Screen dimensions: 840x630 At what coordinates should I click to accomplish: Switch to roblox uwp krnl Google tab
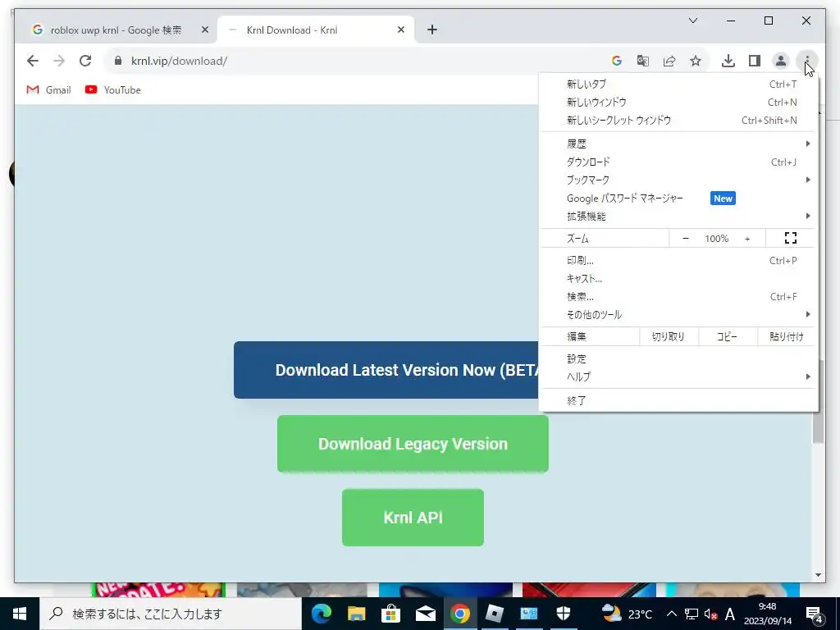[x=115, y=30]
